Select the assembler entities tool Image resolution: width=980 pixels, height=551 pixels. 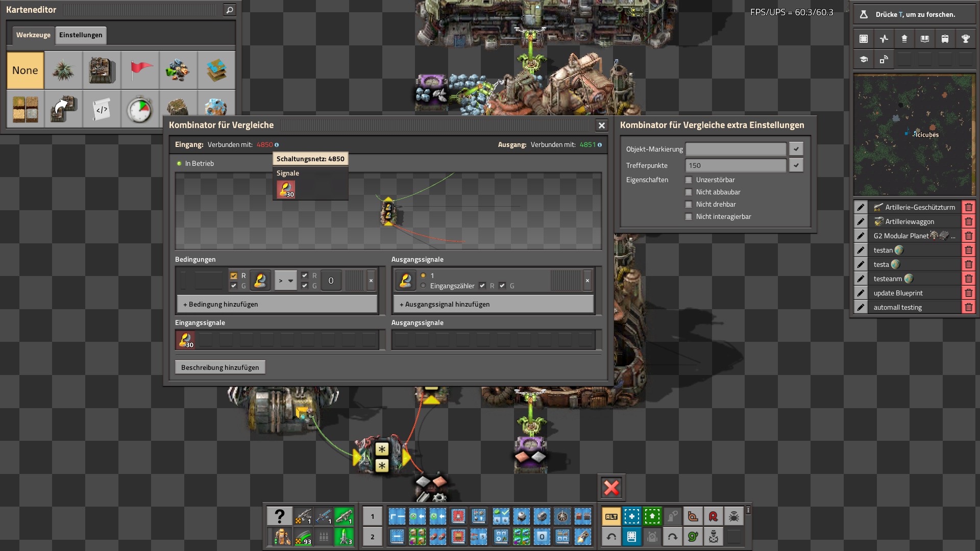[102, 70]
